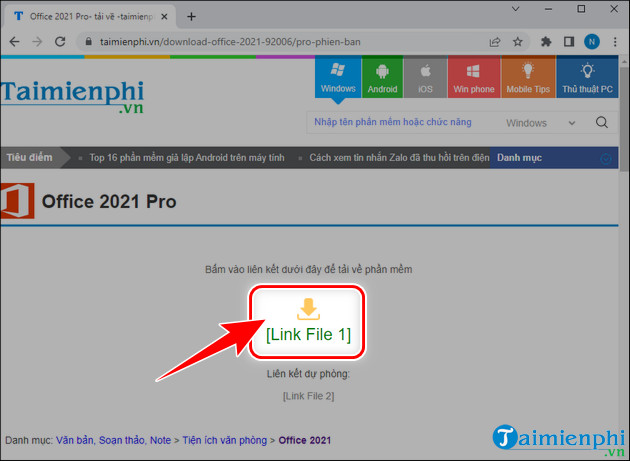The height and width of the screenshot is (461, 630).
Task: Toggle the browser side panel
Action: 569,42
